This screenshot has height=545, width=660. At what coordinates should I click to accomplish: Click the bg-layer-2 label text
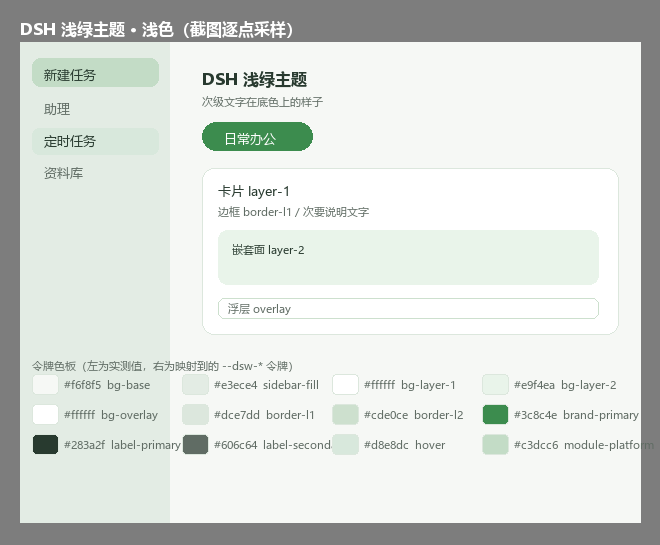click(589, 385)
